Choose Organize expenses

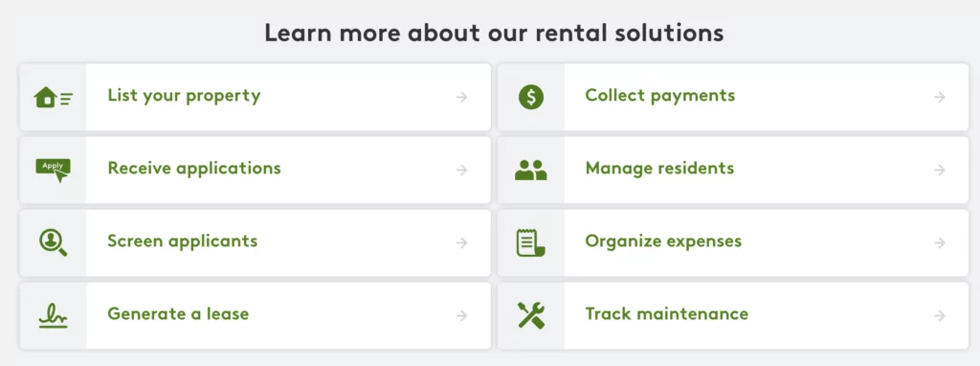click(x=663, y=240)
